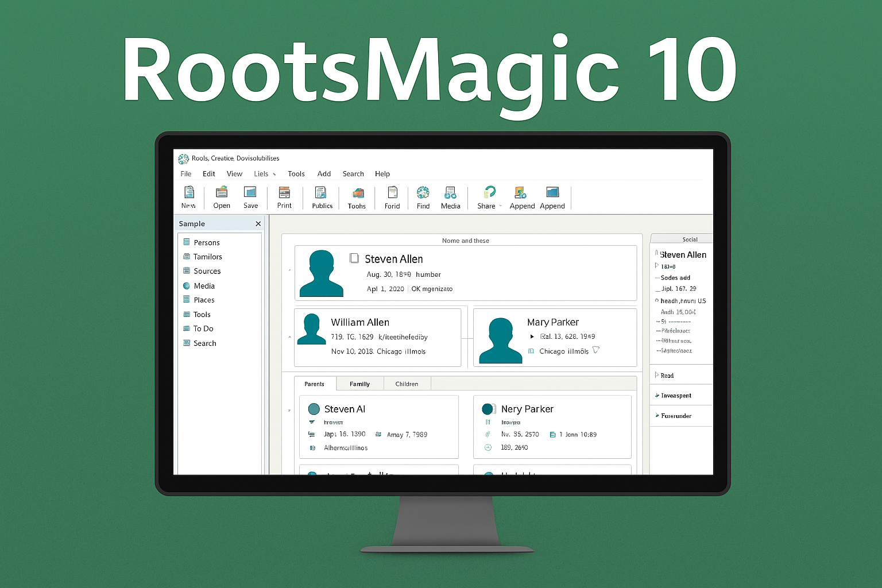Open the Search menu in the menu bar
The height and width of the screenshot is (588, 882).
(353, 173)
